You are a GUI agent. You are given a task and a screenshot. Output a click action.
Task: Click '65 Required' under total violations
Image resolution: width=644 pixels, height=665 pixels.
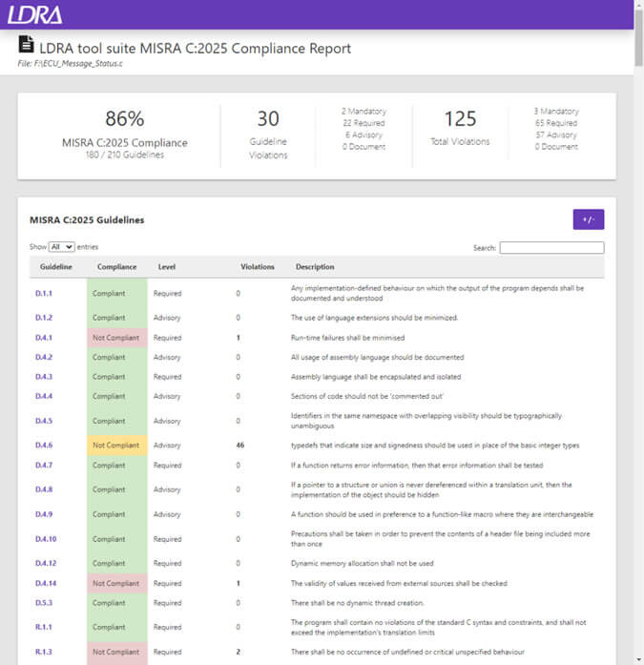click(x=556, y=123)
